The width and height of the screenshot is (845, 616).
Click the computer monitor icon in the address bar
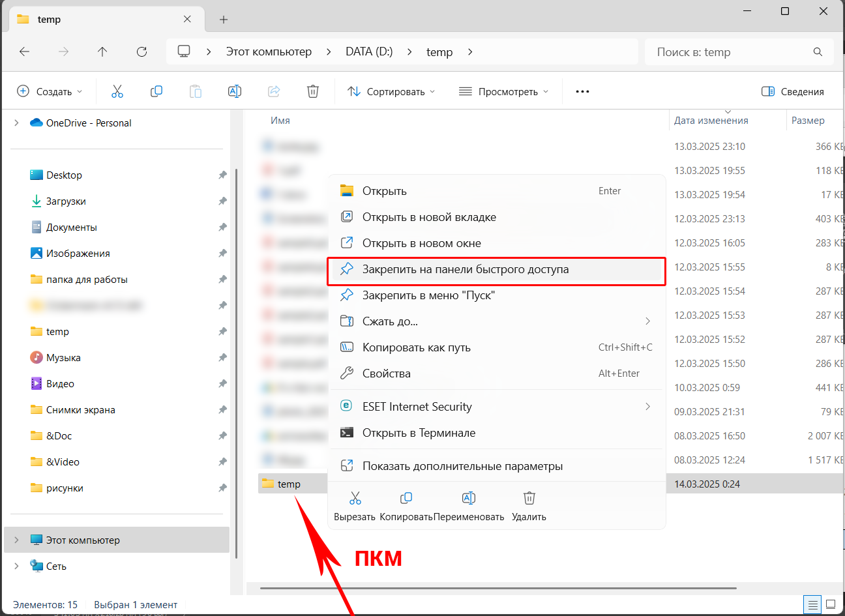click(184, 51)
